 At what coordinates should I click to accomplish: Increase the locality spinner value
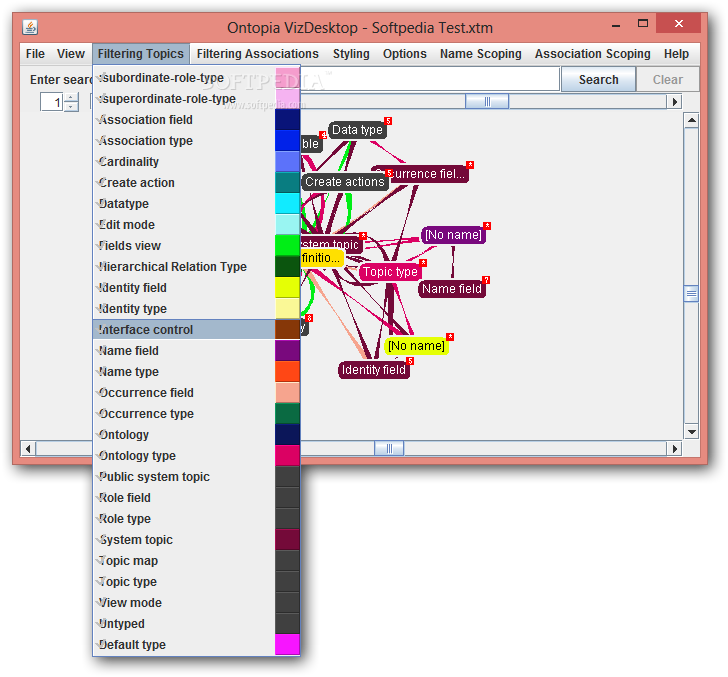tap(71, 98)
